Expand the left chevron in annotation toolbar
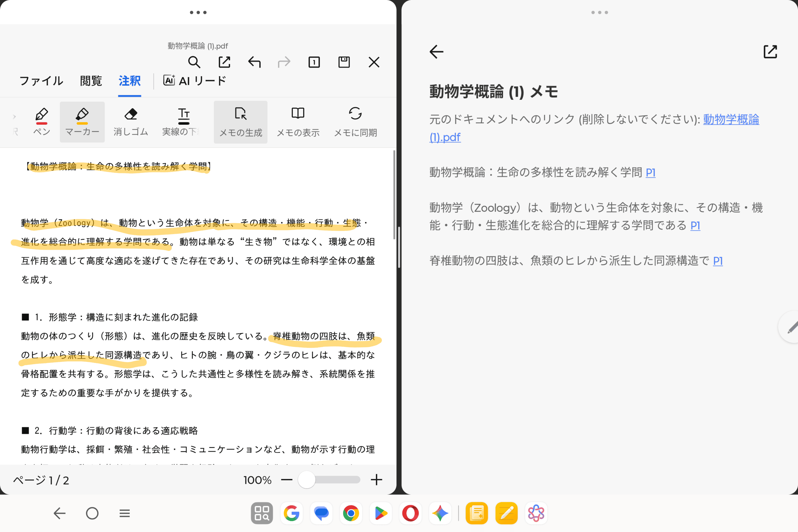798x532 pixels. (x=14, y=117)
